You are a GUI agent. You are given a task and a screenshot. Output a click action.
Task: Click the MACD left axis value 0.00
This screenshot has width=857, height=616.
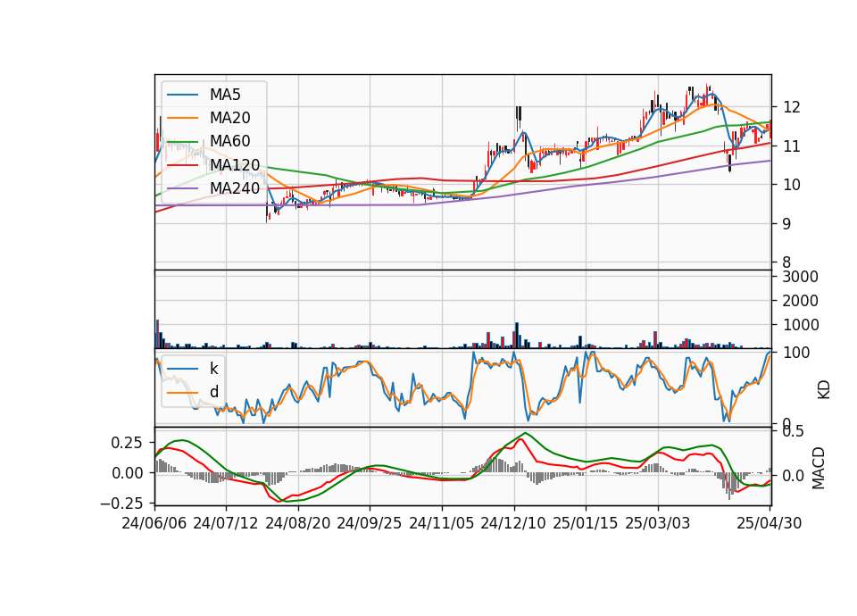coord(128,473)
